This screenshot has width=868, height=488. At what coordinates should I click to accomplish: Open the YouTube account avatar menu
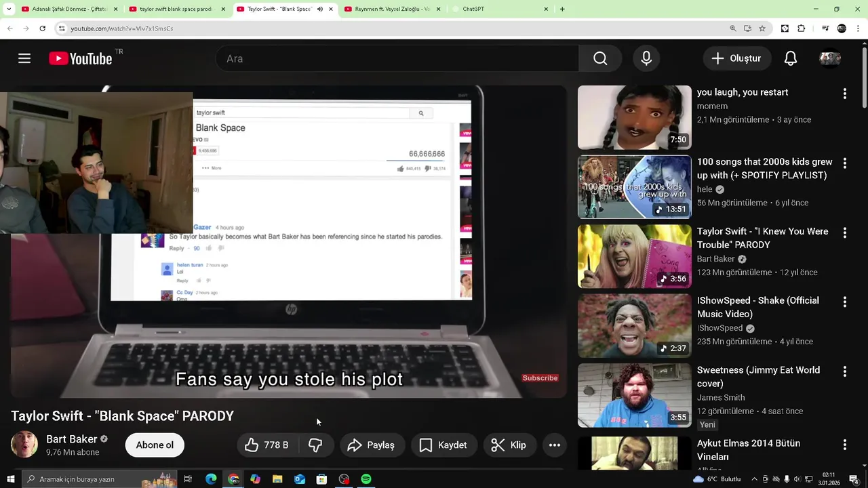click(x=830, y=58)
